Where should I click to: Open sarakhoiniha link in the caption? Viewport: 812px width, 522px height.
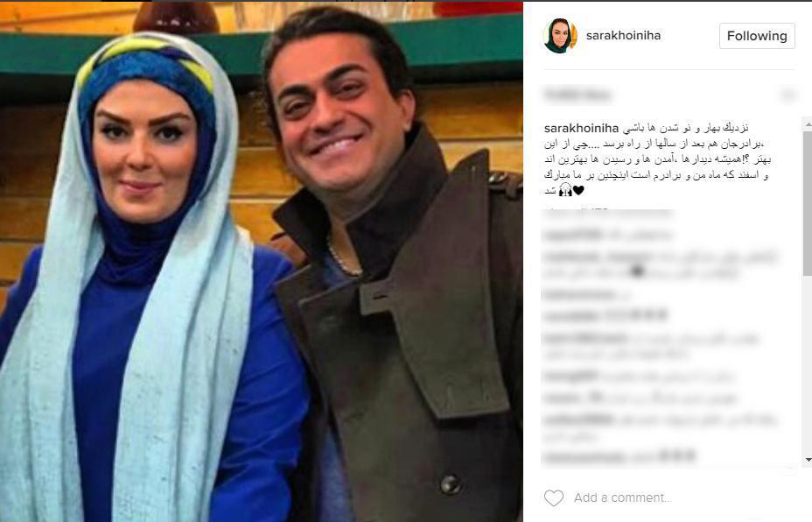coord(582,128)
